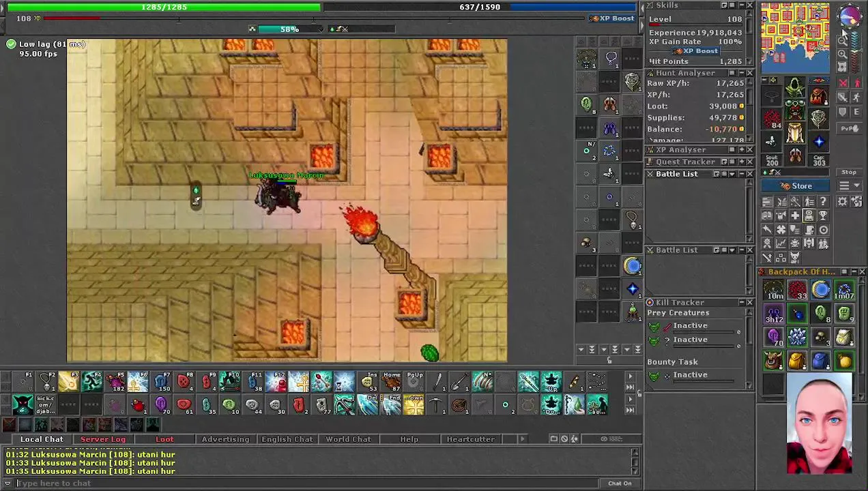Use the Home hotkey slot with 87
Viewport: 868px width, 491px height.
point(391,381)
